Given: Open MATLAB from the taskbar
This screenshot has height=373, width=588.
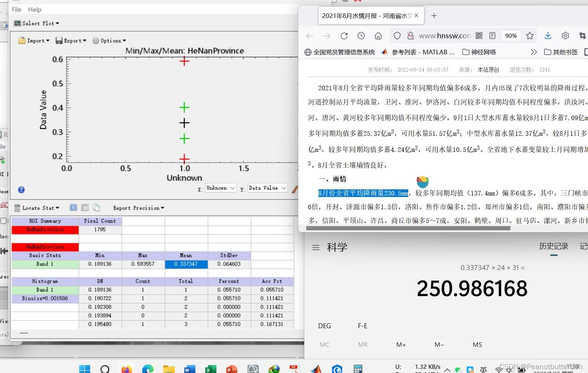Looking at the screenshot, I should pyautogui.click(x=316, y=368).
